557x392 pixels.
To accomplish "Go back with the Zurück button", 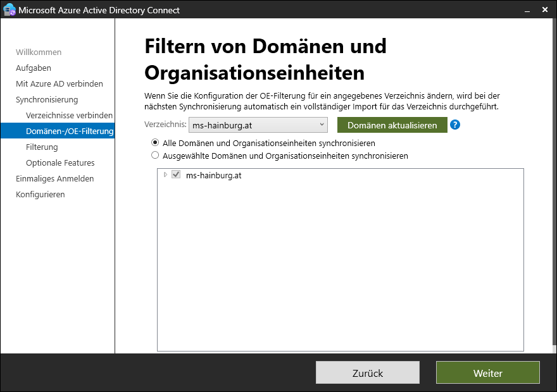I will coord(367,372).
